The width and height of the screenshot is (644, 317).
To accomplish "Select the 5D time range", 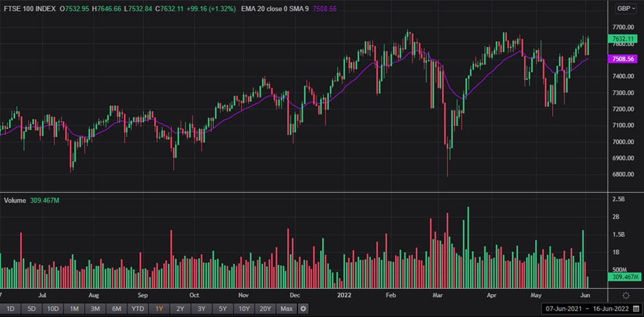I will (x=32, y=308).
